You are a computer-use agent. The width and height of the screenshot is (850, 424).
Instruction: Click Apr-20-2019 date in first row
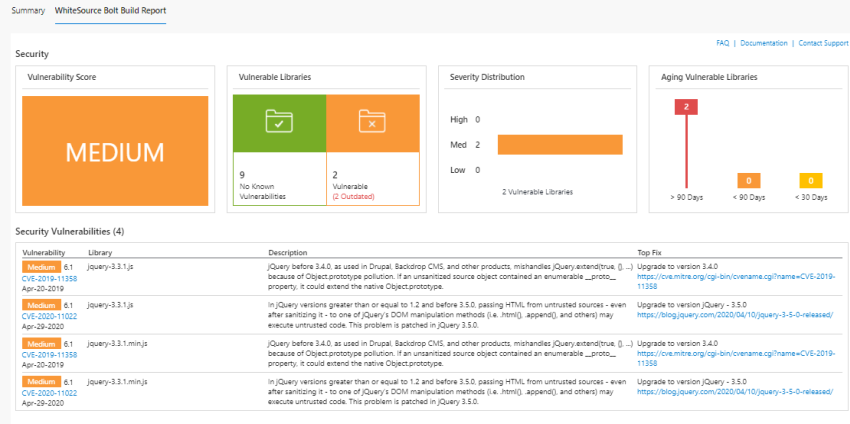click(x=43, y=288)
